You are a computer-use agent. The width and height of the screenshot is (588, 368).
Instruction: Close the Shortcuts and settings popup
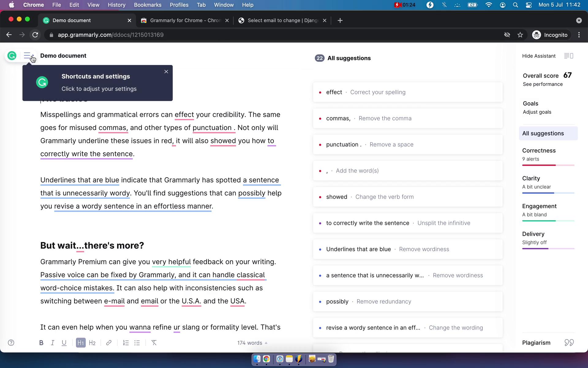point(166,71)
